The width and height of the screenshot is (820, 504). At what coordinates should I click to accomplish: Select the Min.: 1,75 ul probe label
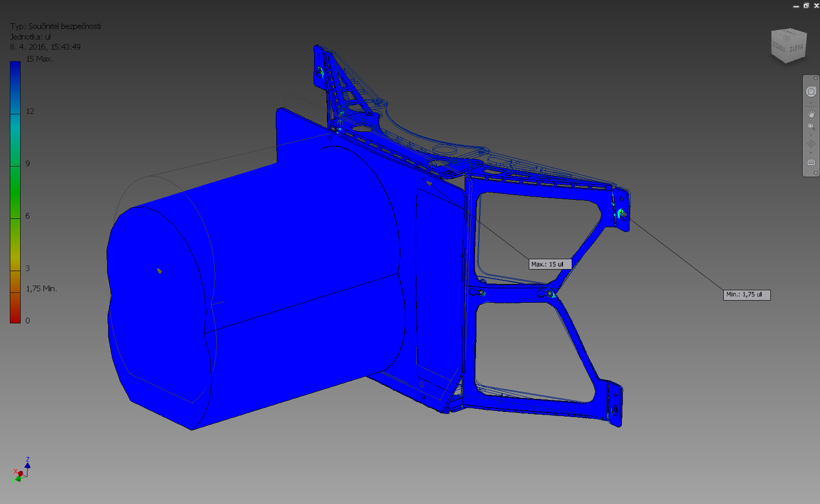tap(747, 294)
